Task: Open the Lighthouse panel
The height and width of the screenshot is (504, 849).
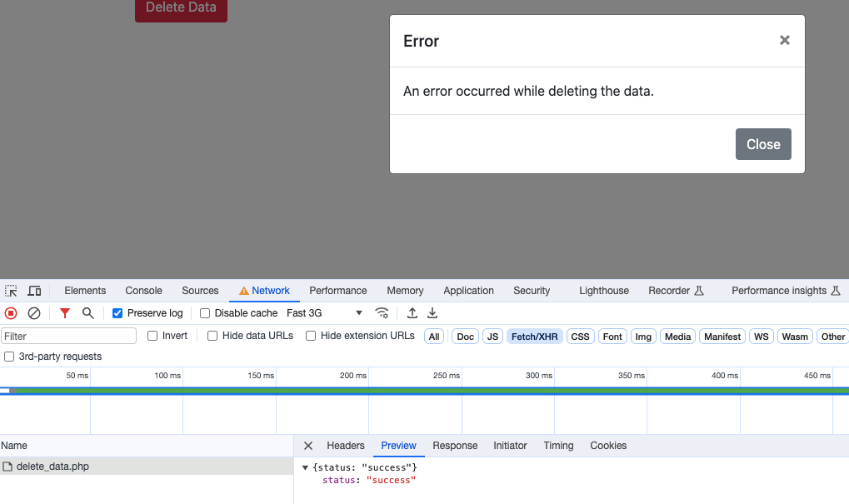Action: tap(604, 291)
